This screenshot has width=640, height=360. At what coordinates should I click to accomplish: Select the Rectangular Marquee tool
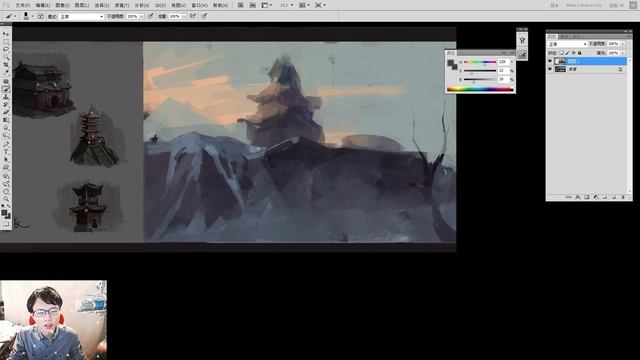click(x=6, y=42)
